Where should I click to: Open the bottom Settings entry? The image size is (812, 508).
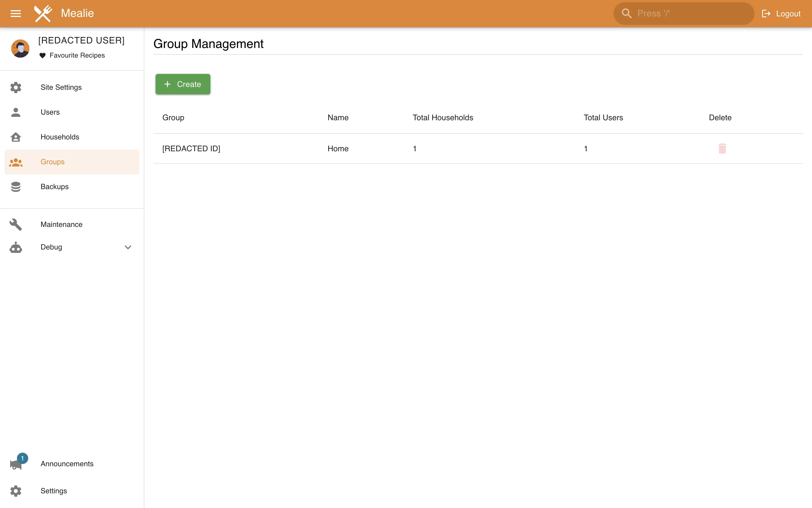pyautogui.click(x=72, y=491)
